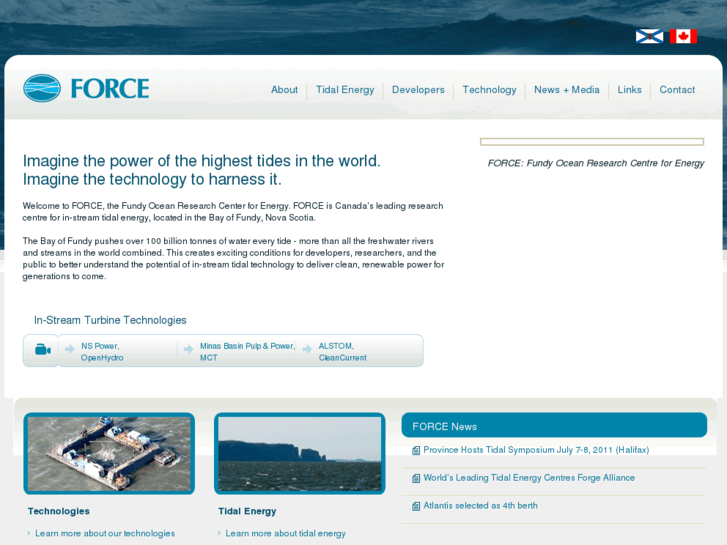Go to the Developers section

click(418, 90)
